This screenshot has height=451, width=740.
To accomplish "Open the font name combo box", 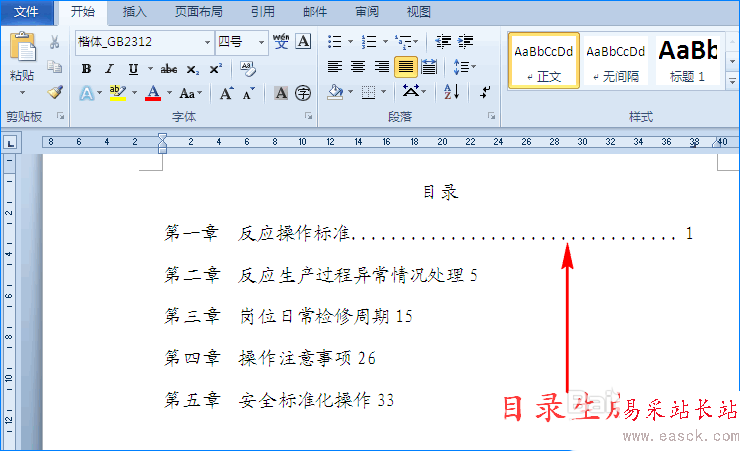I will [144, 42].
